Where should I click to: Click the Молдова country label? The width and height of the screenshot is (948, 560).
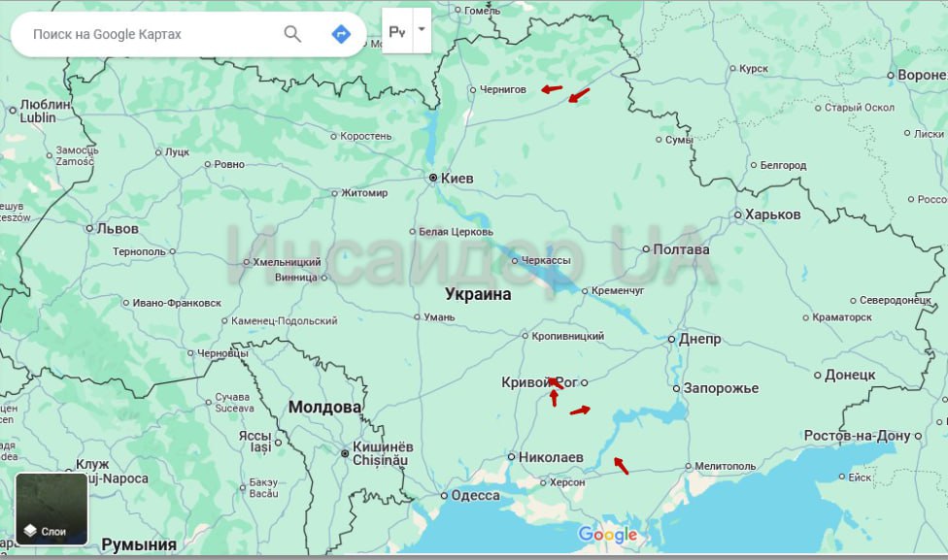(x=324, y=407)
